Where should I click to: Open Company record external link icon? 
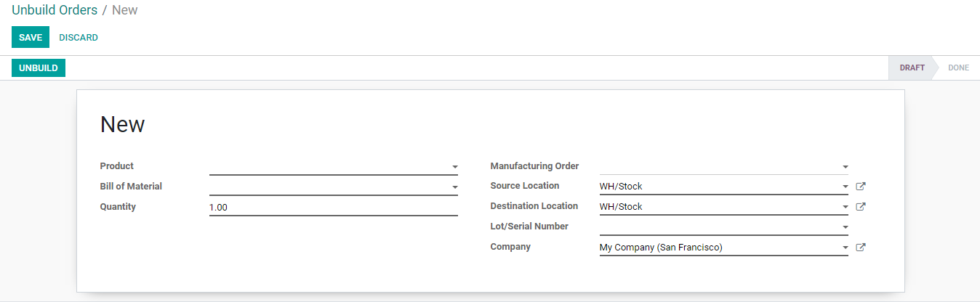pyautogui.click(x=861, y=248)
